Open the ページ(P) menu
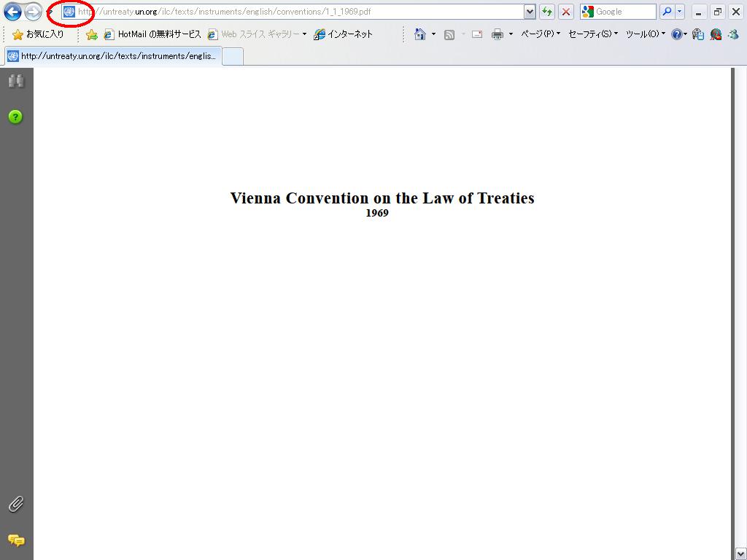Screen dimensions: 747x560 [540, 34]
